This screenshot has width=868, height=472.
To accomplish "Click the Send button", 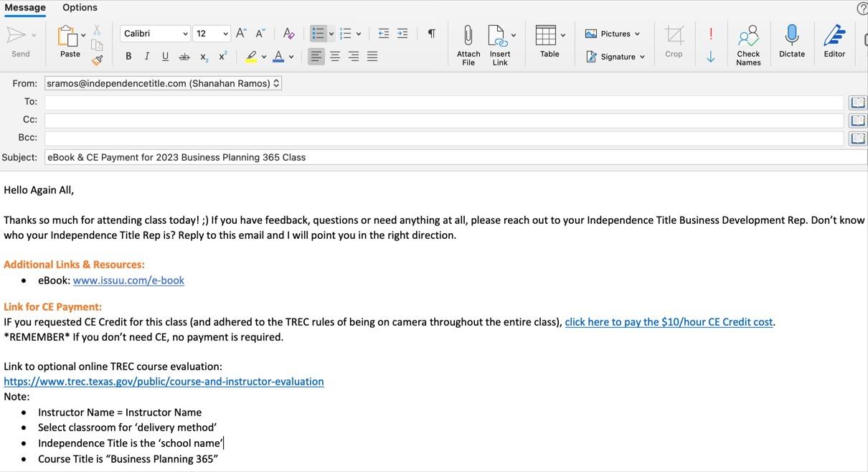I will coord(20,42).
